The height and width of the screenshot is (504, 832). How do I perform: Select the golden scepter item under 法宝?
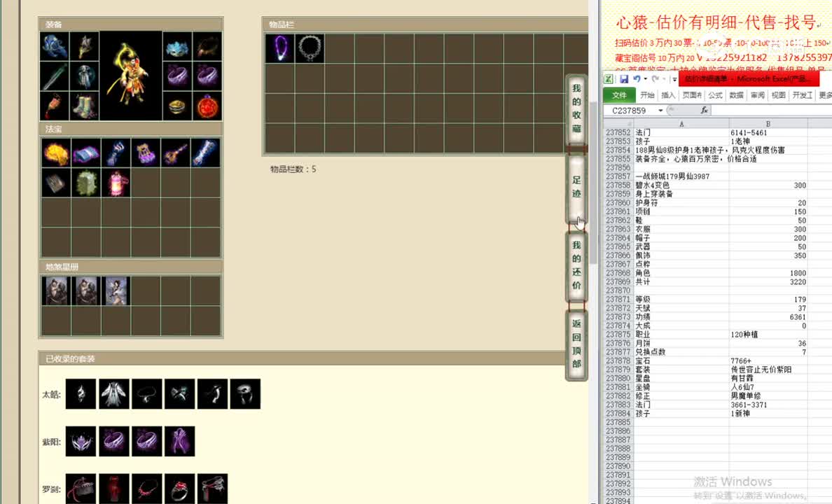(x=176, y=153)
